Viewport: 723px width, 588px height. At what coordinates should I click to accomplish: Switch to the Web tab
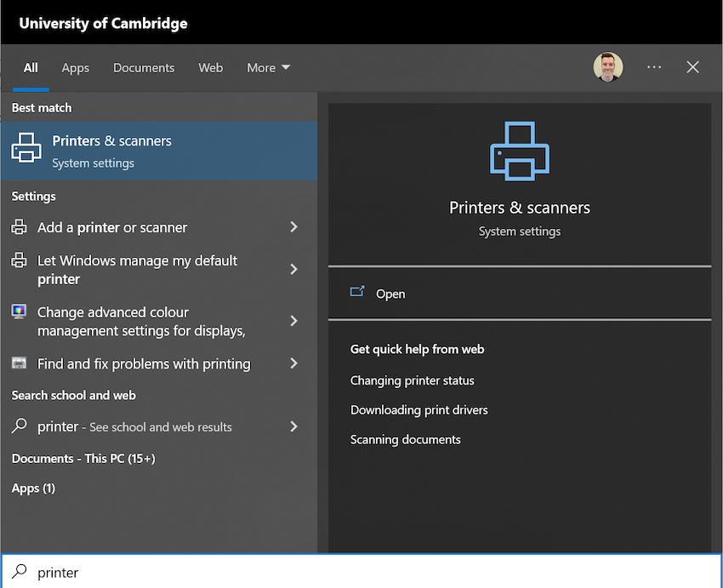(211, 68)
